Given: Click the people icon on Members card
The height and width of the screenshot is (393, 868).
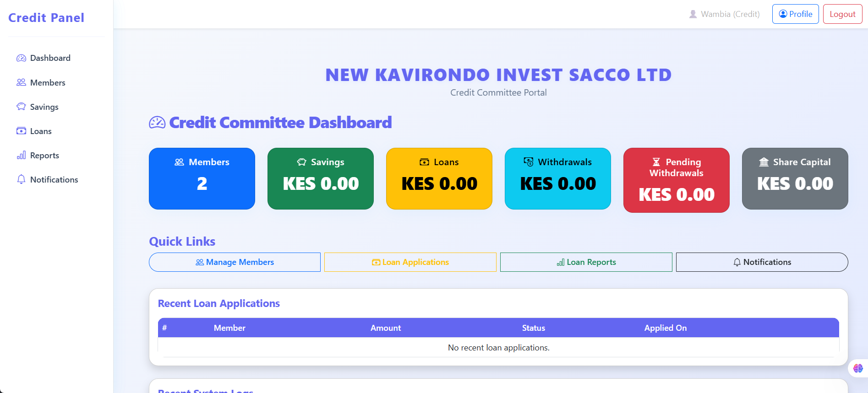Looking at the screenshot, I should pyautogui.click(x=179, y=162).
